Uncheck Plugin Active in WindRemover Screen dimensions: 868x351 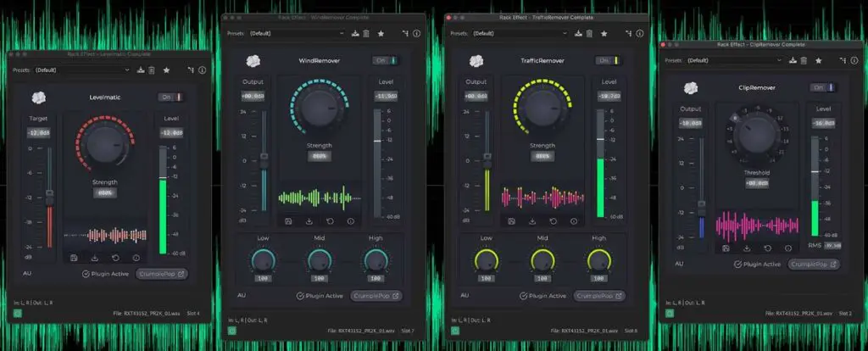[x=301, y=296]
